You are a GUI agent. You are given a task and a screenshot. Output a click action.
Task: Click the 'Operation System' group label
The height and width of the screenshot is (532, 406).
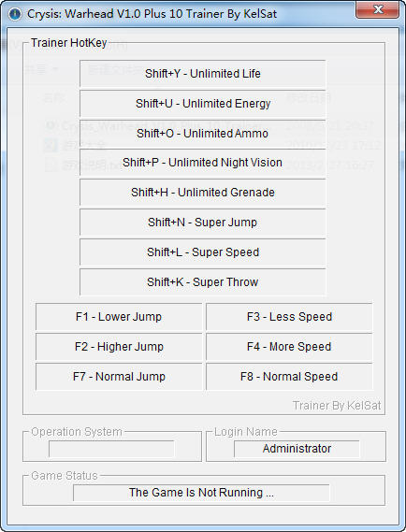[x=77, y=432]
